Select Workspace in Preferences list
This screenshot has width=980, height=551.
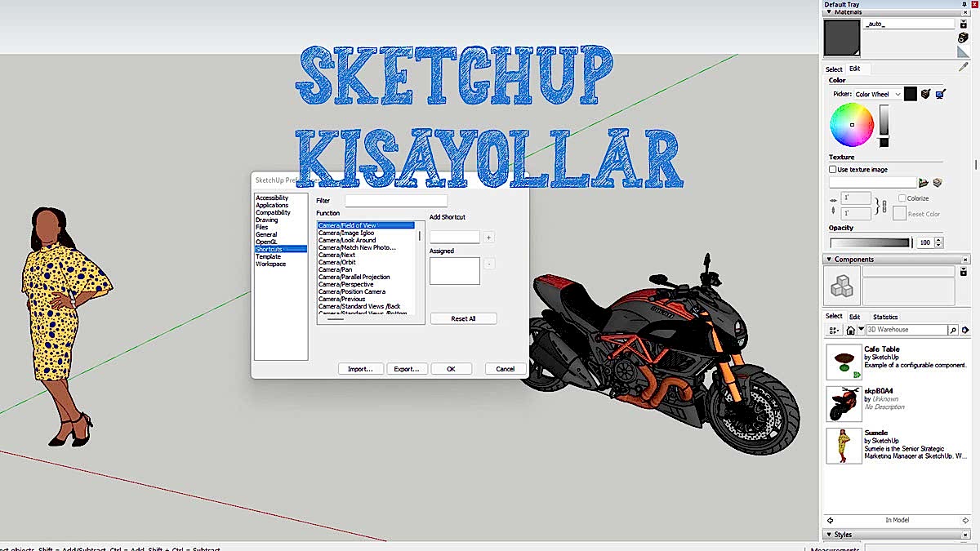click(x=270, y=264)
